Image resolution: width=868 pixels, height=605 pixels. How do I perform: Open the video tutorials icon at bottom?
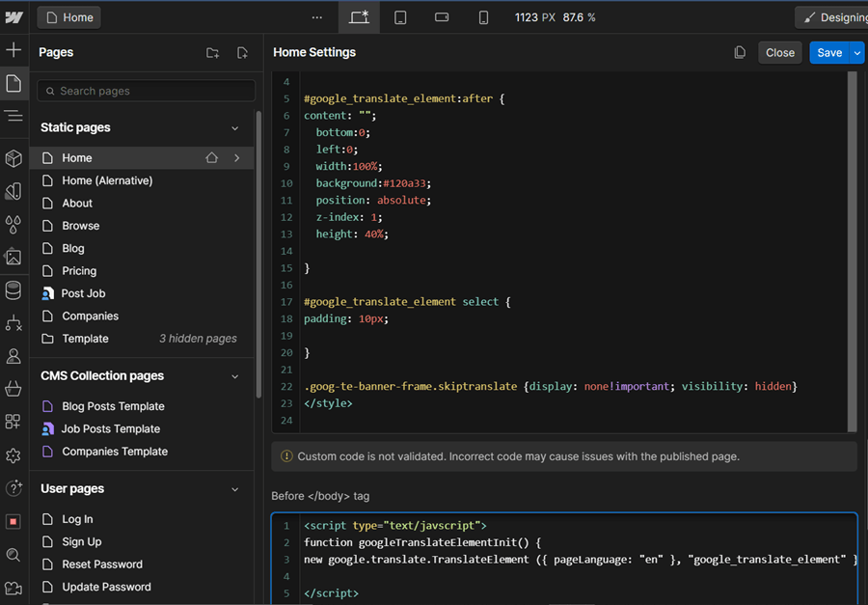14,588
